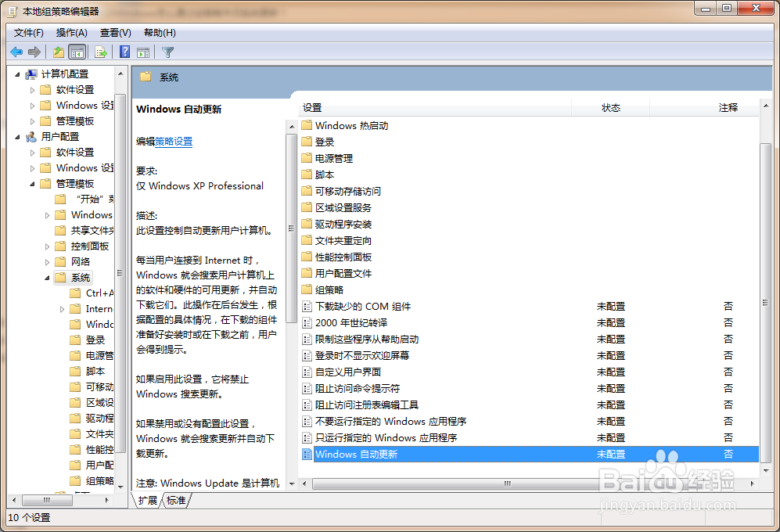Select the 控制面板 tree item
The width and height of the screenshot is (780, 532).
pos(88,246)
